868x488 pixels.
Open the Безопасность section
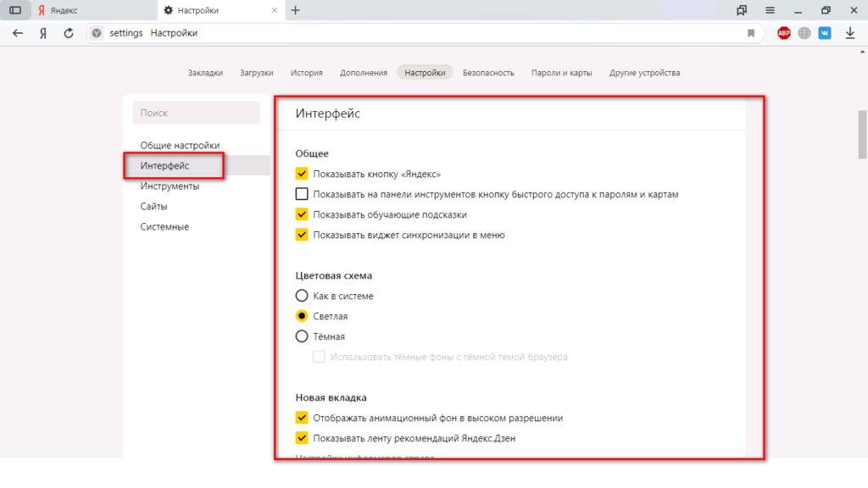tap(488, 73)
